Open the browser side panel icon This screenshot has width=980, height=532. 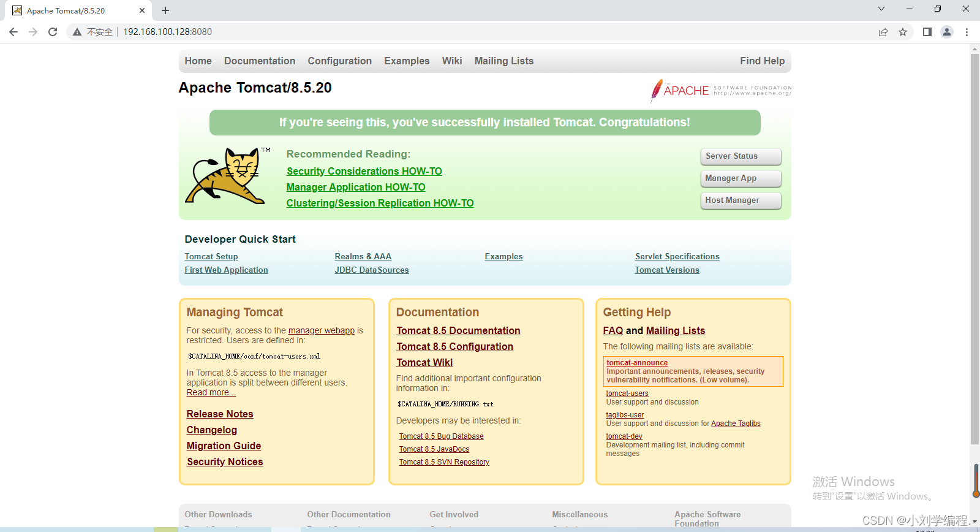click(x=927, y=32)
